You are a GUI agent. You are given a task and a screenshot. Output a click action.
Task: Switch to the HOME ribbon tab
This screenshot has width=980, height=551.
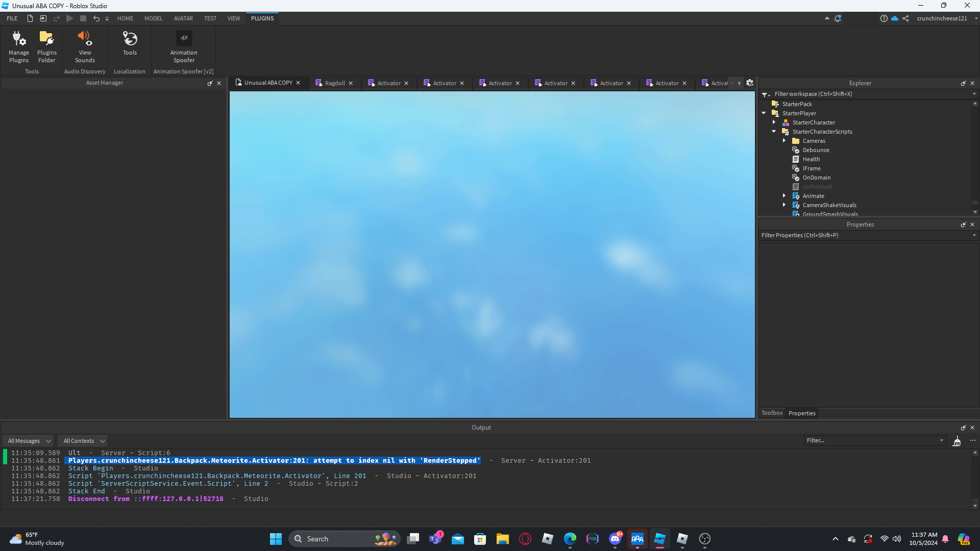[125, 18]
